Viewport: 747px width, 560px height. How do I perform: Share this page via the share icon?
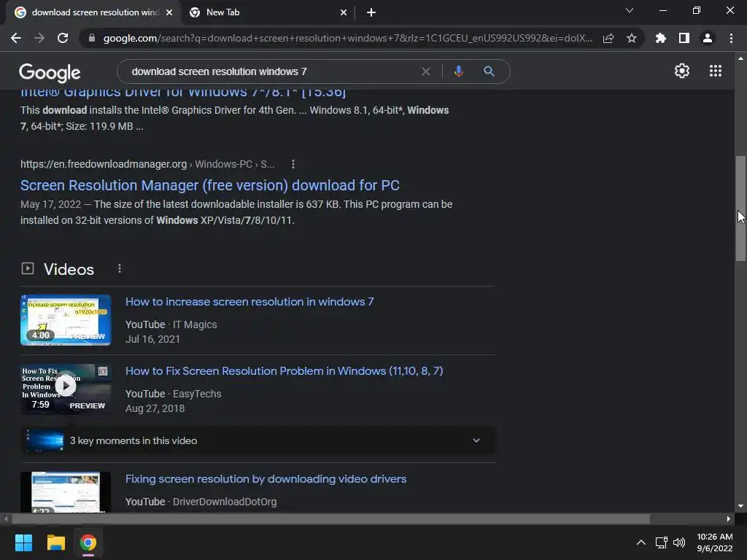click(608, 38)
